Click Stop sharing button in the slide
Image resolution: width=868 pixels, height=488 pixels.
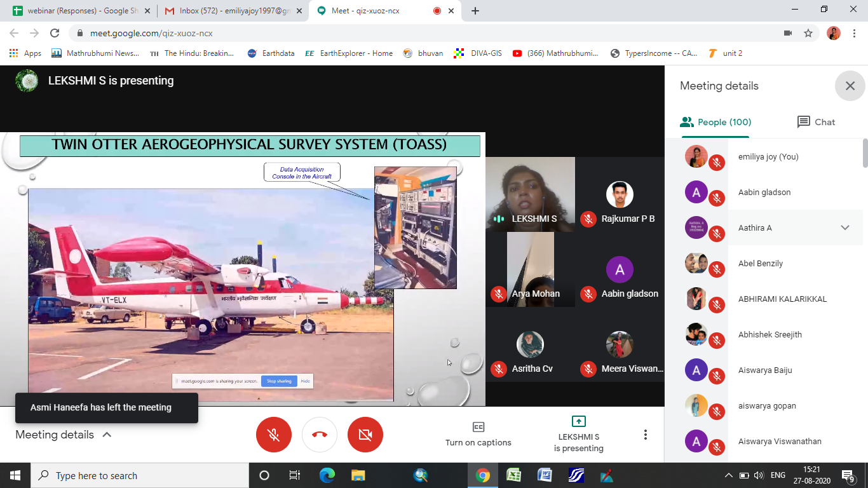279,381
